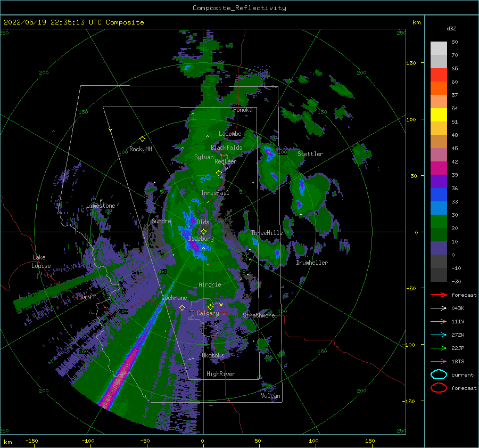Click the RedDeer city label
Viewport: 479px width, 448px height.
coord(226,161)
